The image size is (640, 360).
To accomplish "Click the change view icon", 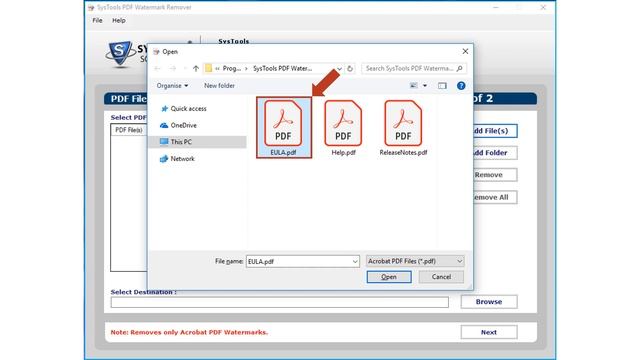I will (x=413, y=86).
